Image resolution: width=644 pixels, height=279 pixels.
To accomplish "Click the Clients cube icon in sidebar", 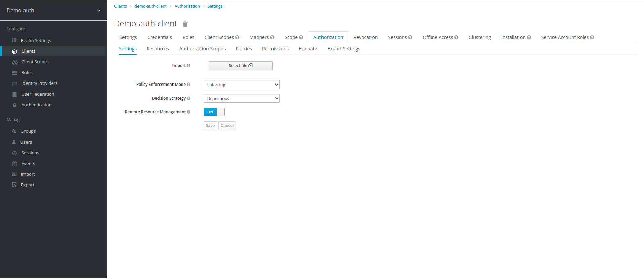I will pyautogui.click(x=14, y=51).
